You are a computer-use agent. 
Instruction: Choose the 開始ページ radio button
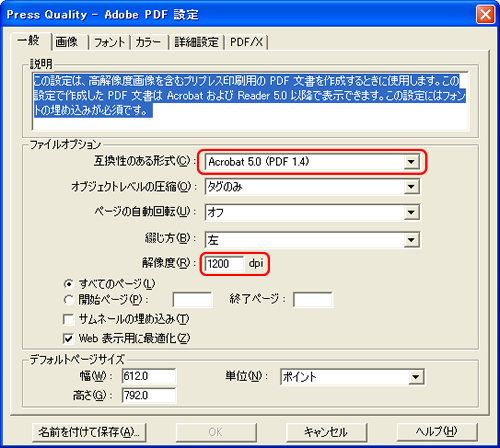pos(69,300)
